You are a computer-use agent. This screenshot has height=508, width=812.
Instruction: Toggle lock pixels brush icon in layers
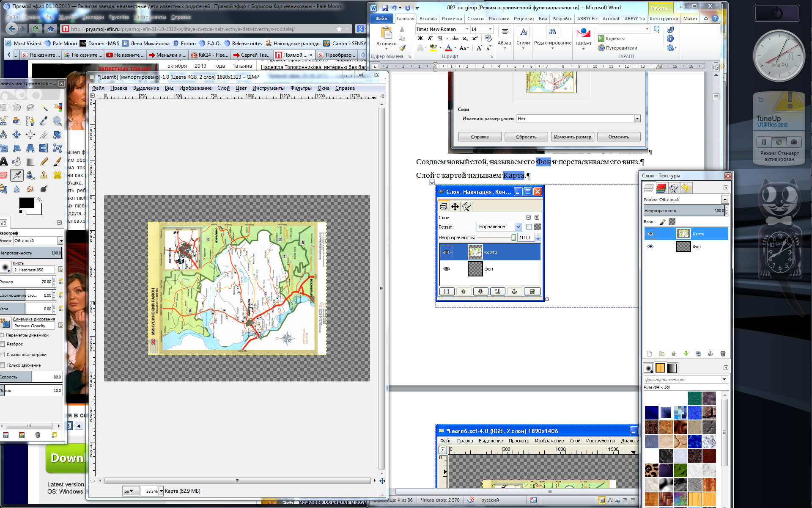pos(663,221)
